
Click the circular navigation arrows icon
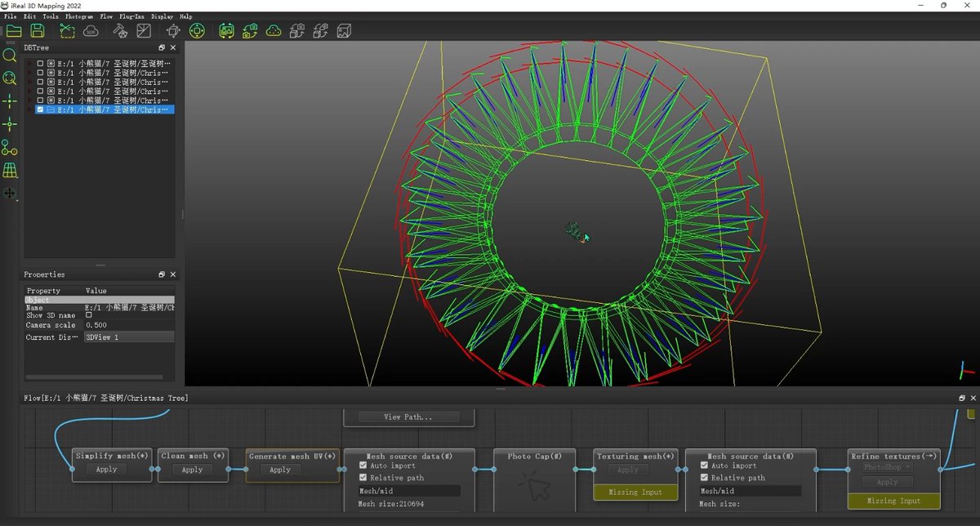197,31
